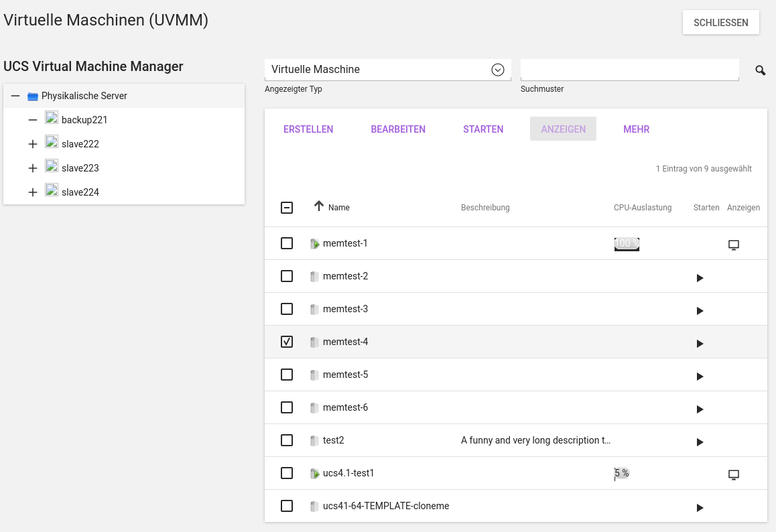This screenshot has width=776, height=532.
Task: Click BEARBEITEN in the toolbar
Action: [x=398, y=129]
